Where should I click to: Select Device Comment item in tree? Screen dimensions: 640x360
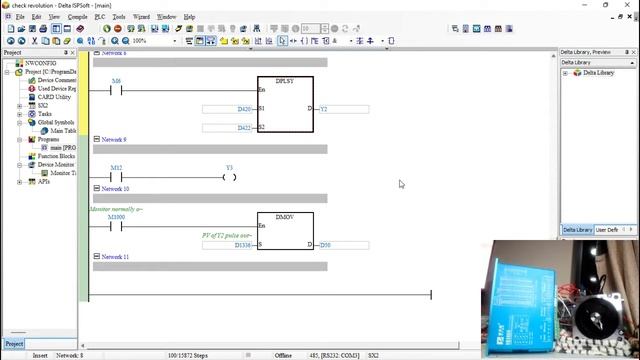[57, 80]
